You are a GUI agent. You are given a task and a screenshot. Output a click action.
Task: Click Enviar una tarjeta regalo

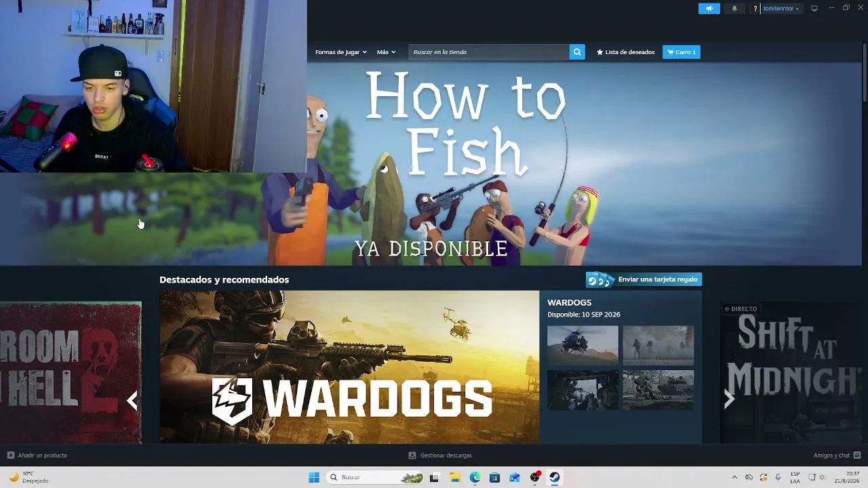(x=644, y=279)
